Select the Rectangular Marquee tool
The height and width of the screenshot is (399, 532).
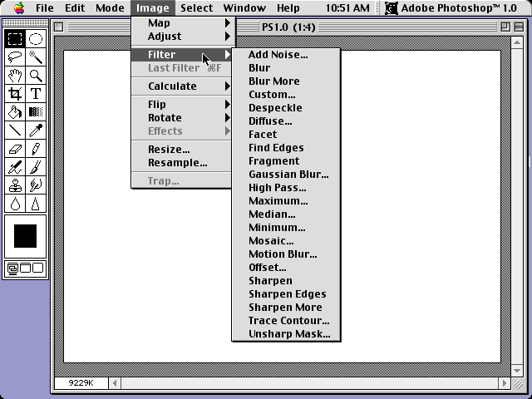[15, 39]
